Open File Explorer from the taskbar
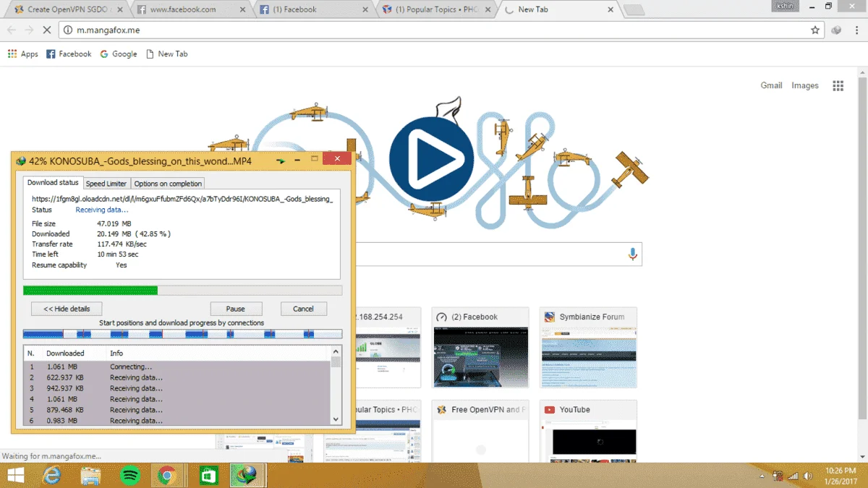 [91, 476]
